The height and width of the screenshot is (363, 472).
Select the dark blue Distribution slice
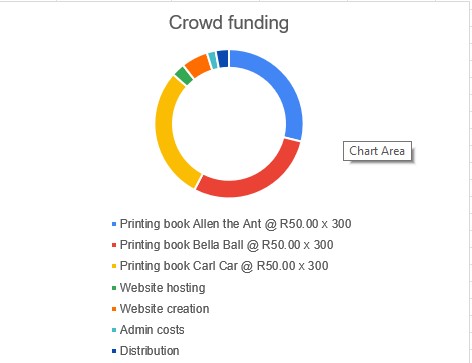[223, 59]
